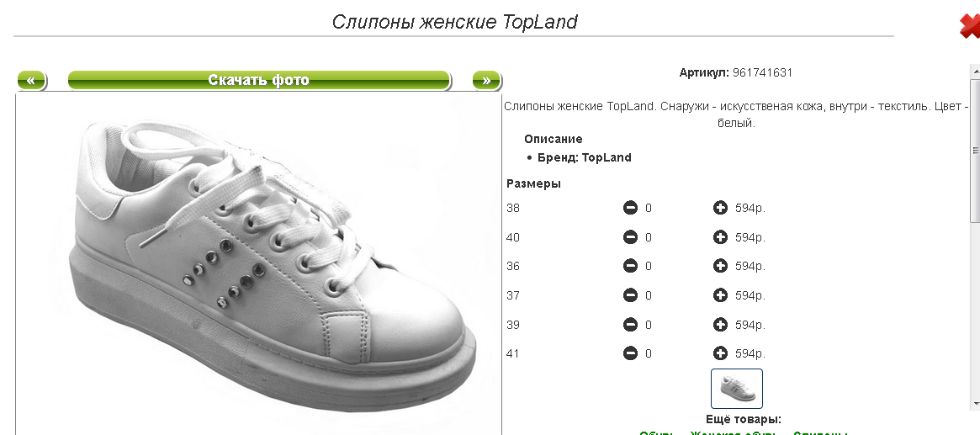Decrease quantity for size 37
This screenshot has height=435, width=980.
(x=630, y=295)
